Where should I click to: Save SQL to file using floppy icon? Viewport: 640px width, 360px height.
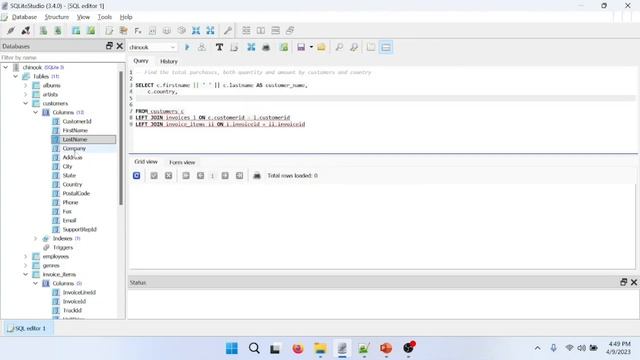(301, 47)
